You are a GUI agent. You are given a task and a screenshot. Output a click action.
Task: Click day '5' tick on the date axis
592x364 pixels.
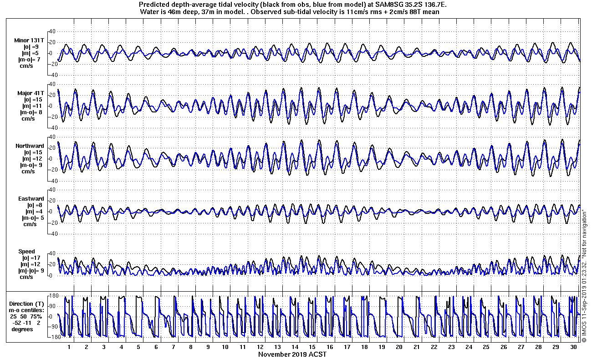pos(138,347)
